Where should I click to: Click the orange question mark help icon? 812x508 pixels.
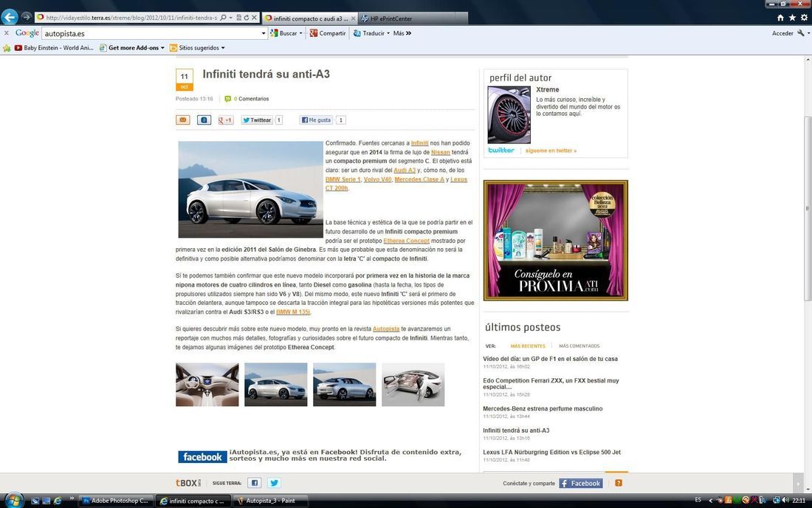[x=619, y=483]
